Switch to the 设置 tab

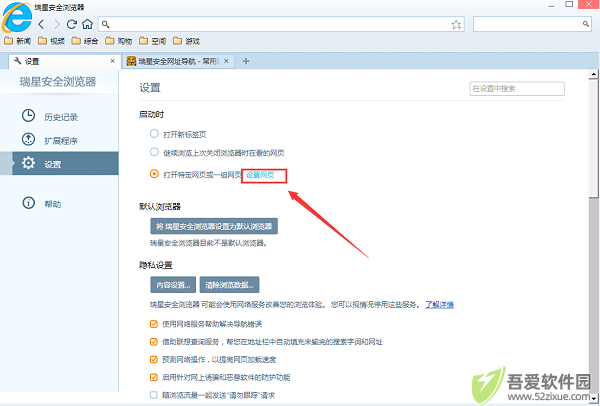(x=63, y=61)
